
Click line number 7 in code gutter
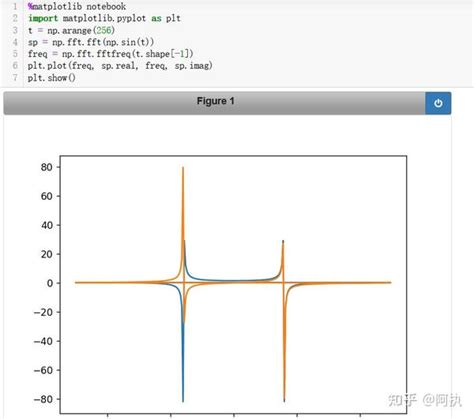(15, 78)
